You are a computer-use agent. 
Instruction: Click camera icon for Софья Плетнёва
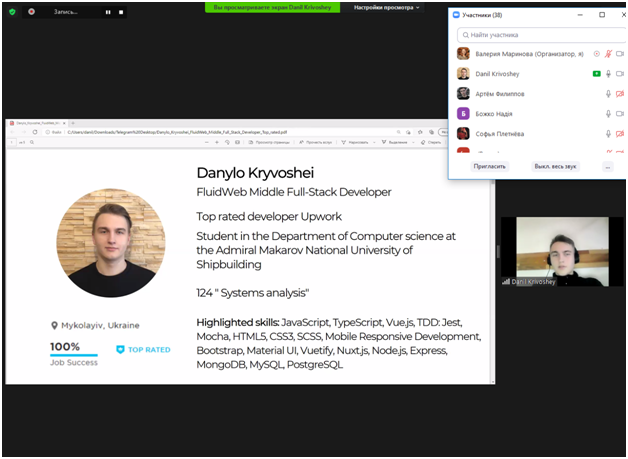pyautogui.click(x=620, y=133)
